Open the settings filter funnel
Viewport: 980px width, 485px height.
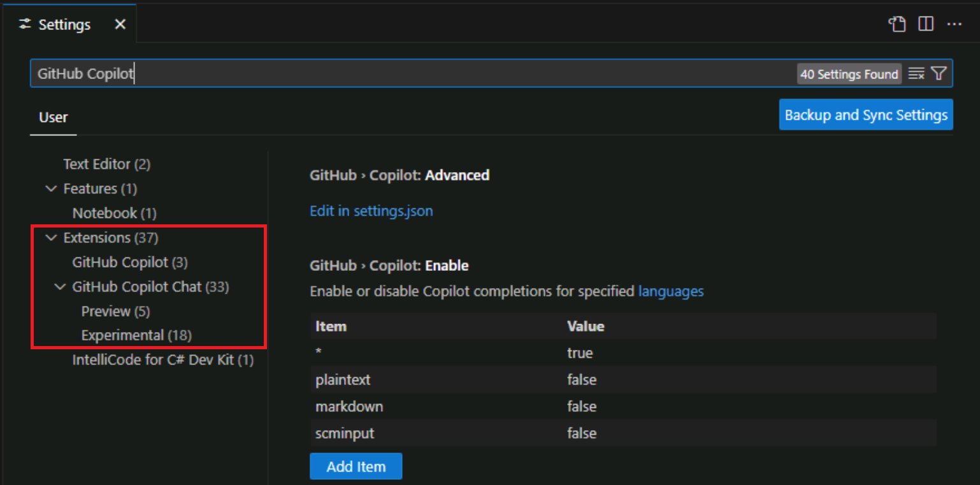click(x=939, y=74)
